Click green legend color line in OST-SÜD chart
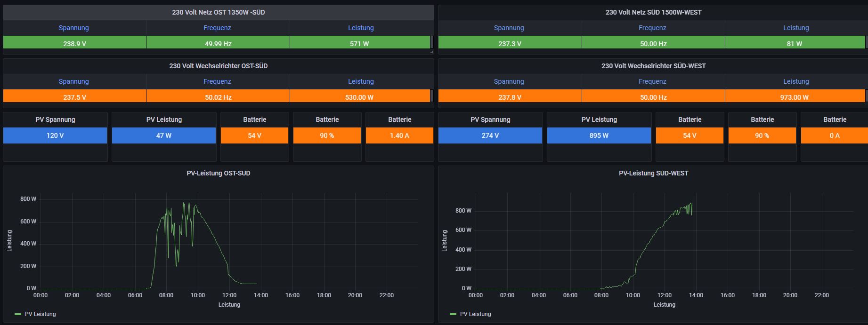The image size is (868, 325). click(18, 314)
